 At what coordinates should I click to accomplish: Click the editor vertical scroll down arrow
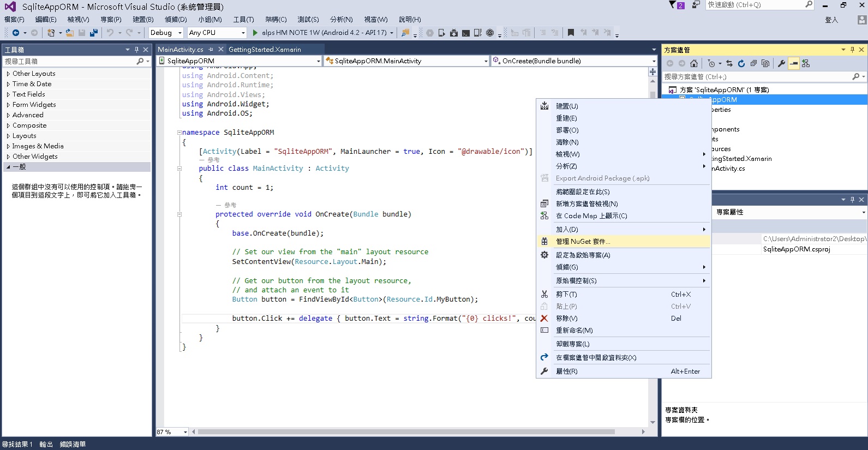[x=653, y=423]
